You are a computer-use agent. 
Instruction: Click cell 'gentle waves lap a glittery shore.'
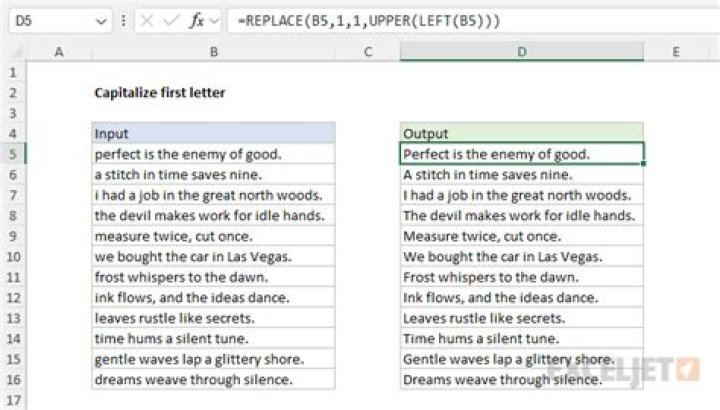[x=214, y=359]
